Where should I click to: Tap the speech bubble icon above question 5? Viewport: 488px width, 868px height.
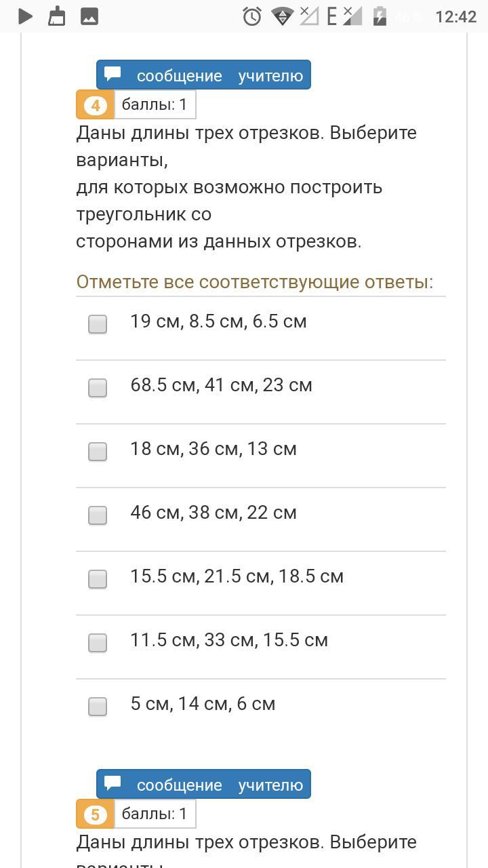click(113, 783)
